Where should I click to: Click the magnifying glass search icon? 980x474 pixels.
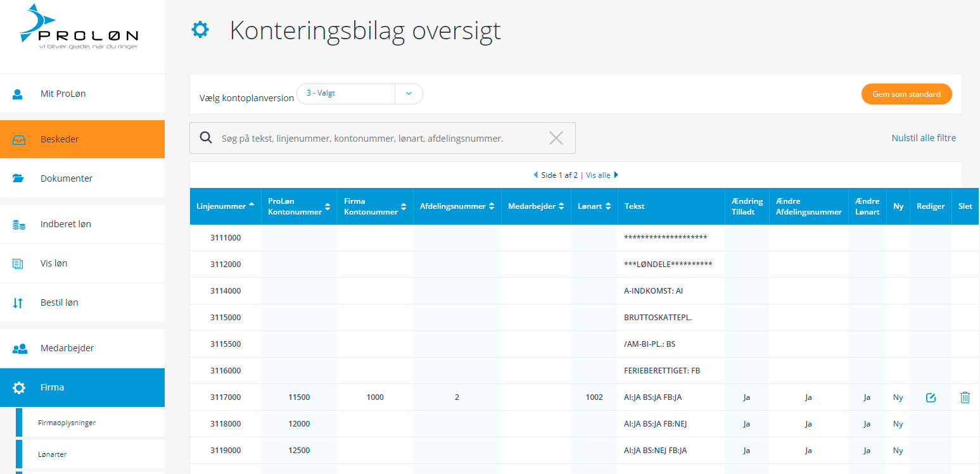coord(206,138)
